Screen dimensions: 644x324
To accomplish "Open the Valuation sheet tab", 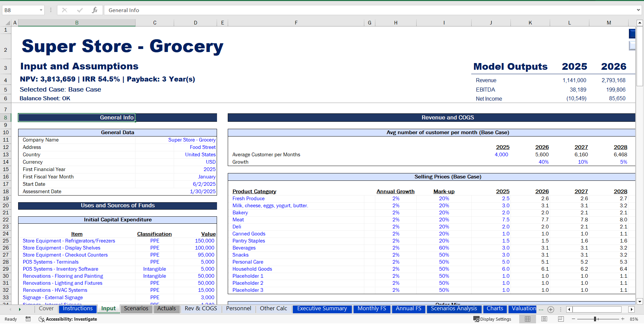I will coord(523,309).
